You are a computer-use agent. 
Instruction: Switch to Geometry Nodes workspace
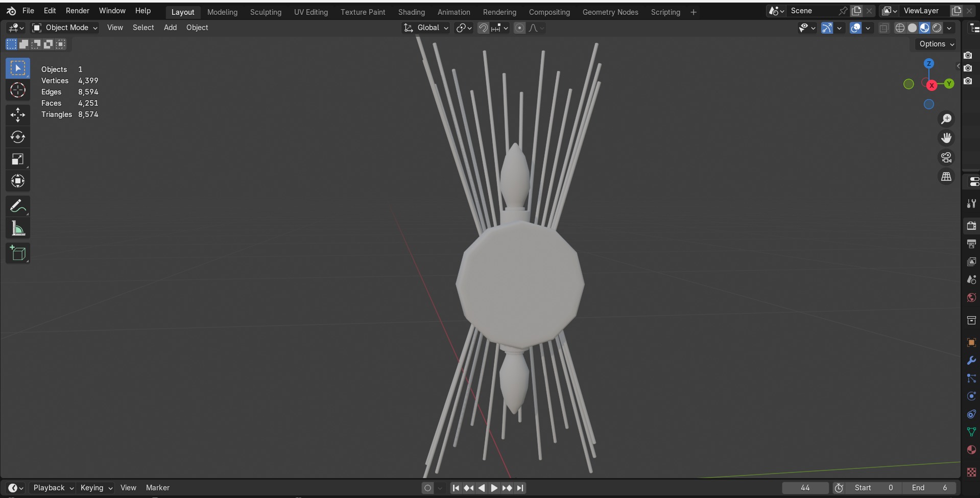610,12
